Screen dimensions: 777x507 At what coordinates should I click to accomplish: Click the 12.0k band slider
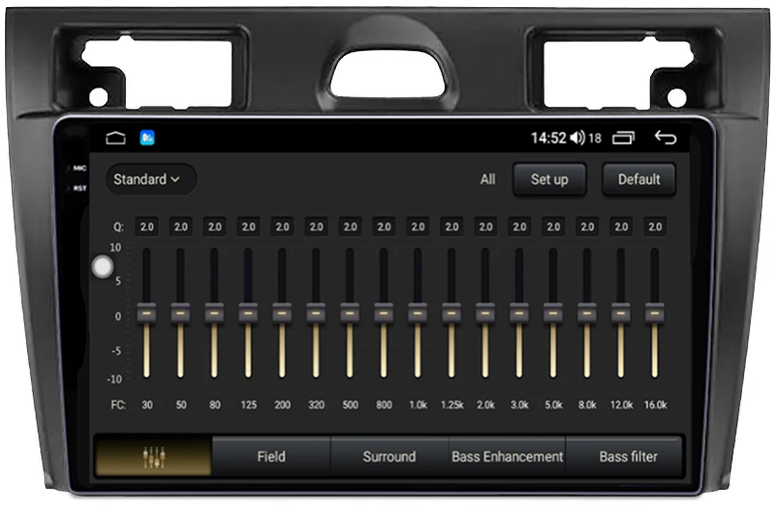[621, 313]
